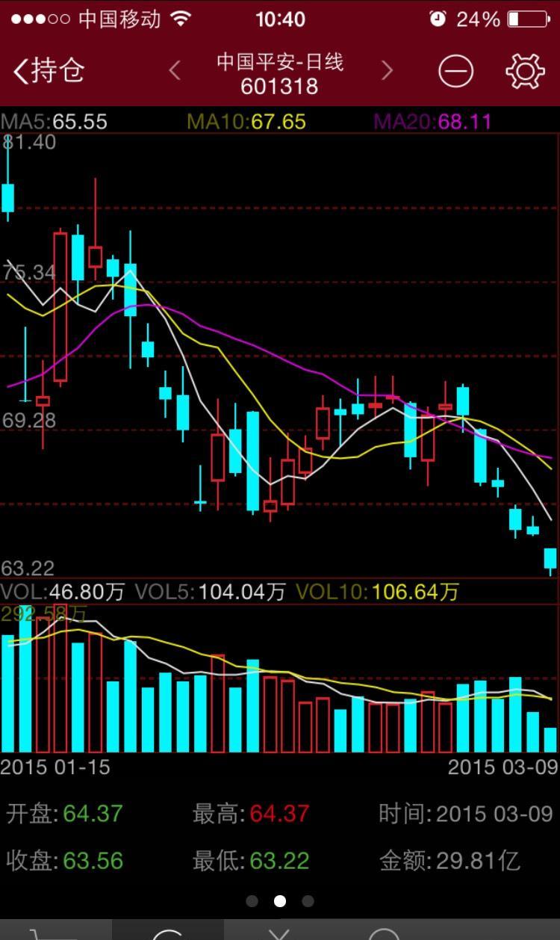The width and height of the screenshot is (560, 940).
Task: Tap the last volume bar
Action: (x=550, y=740)
